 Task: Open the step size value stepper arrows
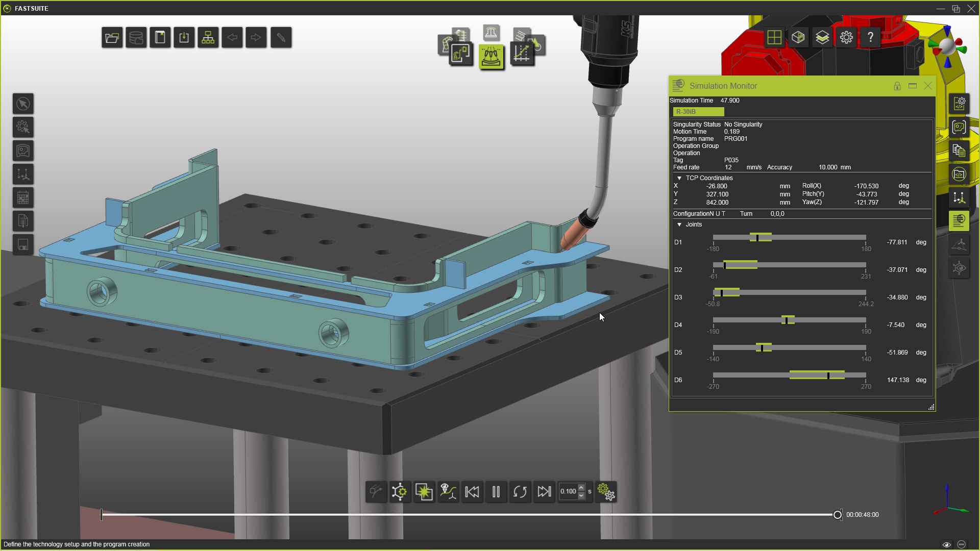pyautogui.click(x=581, y=491)
